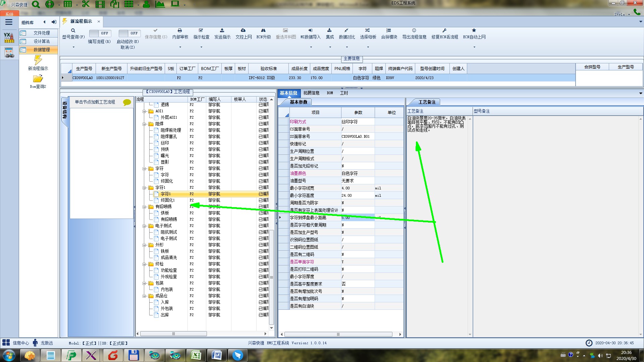Click 信息中心 in the status bar

(x=20, y=343)
